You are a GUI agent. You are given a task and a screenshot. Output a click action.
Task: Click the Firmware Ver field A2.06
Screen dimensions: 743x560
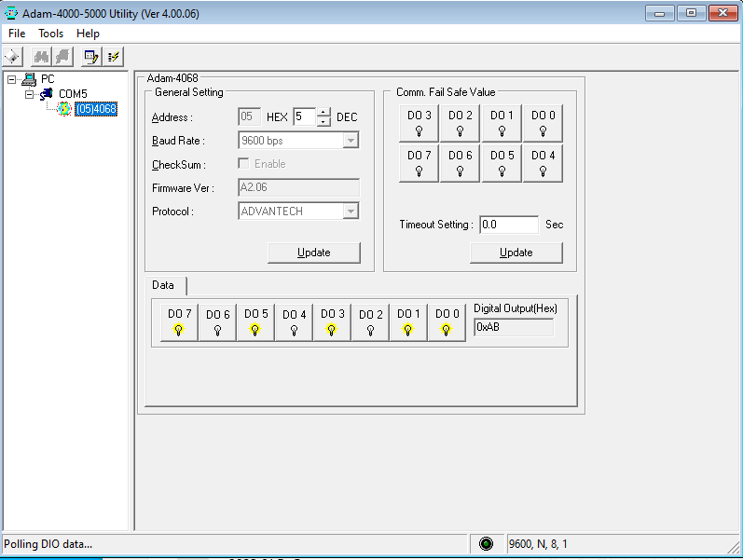298,187
